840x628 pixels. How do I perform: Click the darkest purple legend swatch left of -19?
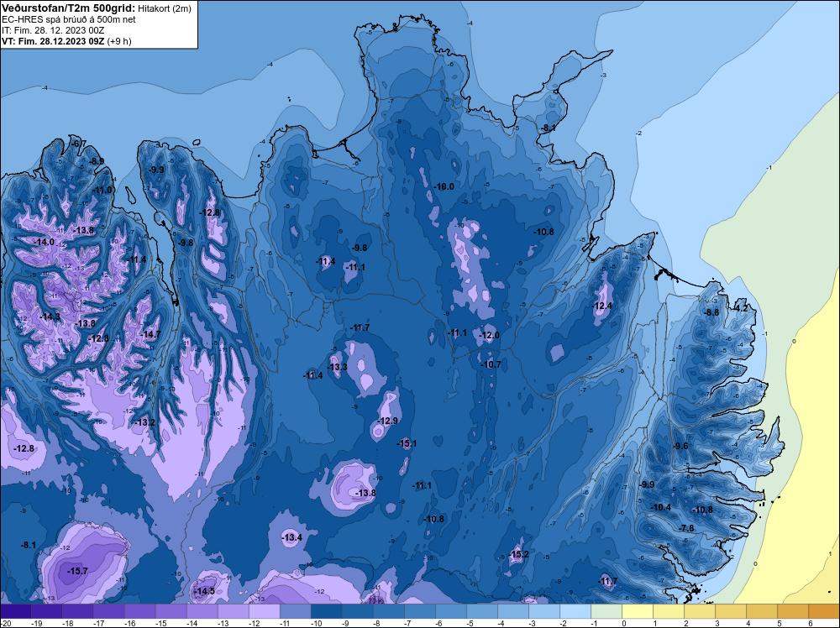(x=15, y=611)
